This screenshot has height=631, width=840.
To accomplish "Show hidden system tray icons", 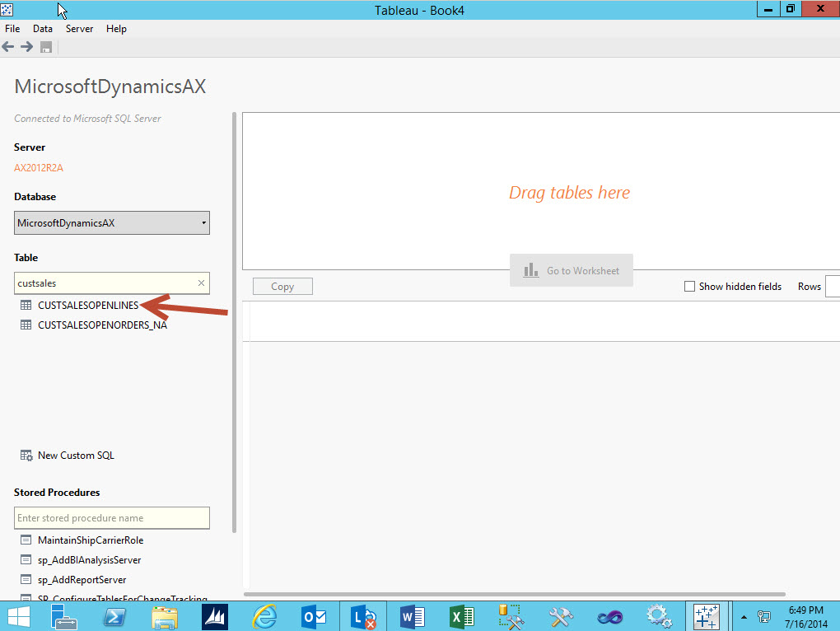I will tap(744, 617).
